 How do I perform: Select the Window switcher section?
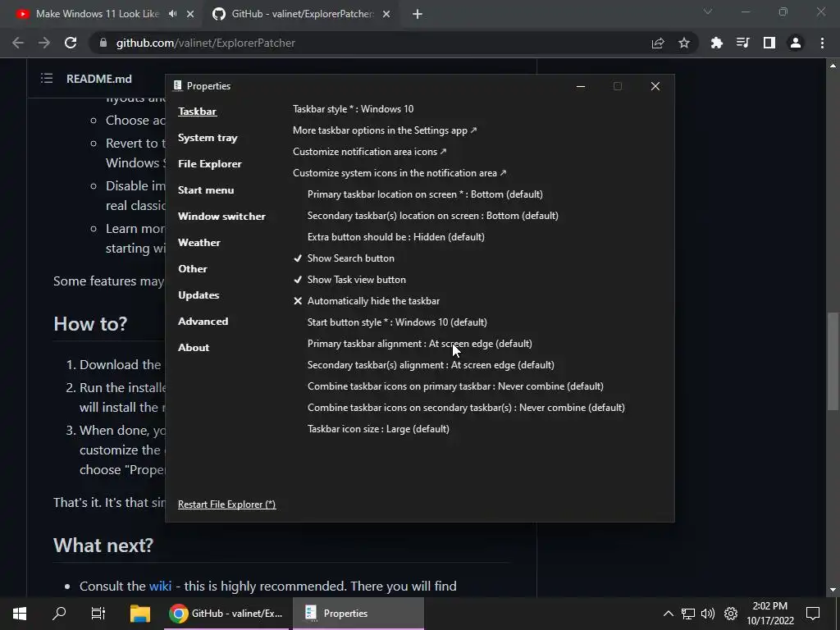coord(221,217)
